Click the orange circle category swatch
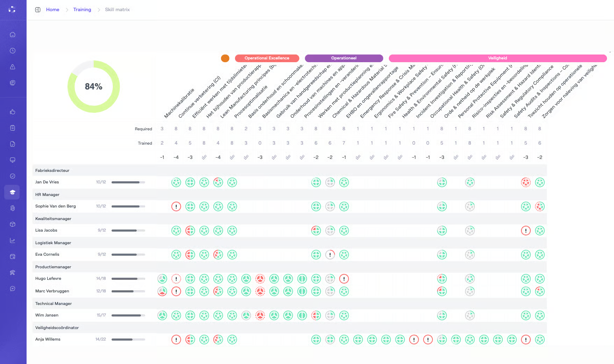Image resolution: width=614 pixels, height=364 pixels. (225, 58)
